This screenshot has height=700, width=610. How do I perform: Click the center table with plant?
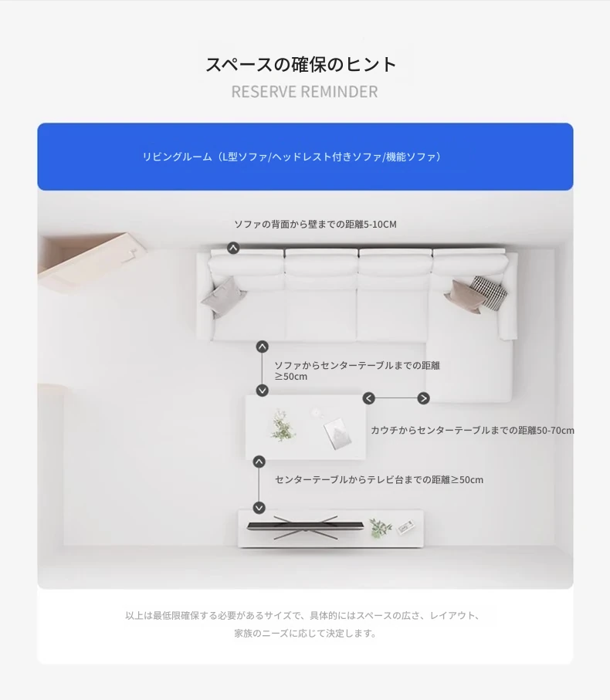point(306,428)
